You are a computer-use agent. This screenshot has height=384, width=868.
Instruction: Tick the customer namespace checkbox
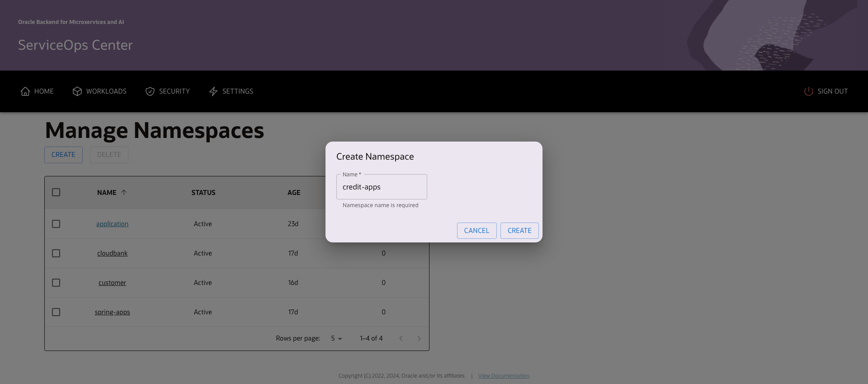click(x=56, y=283)
